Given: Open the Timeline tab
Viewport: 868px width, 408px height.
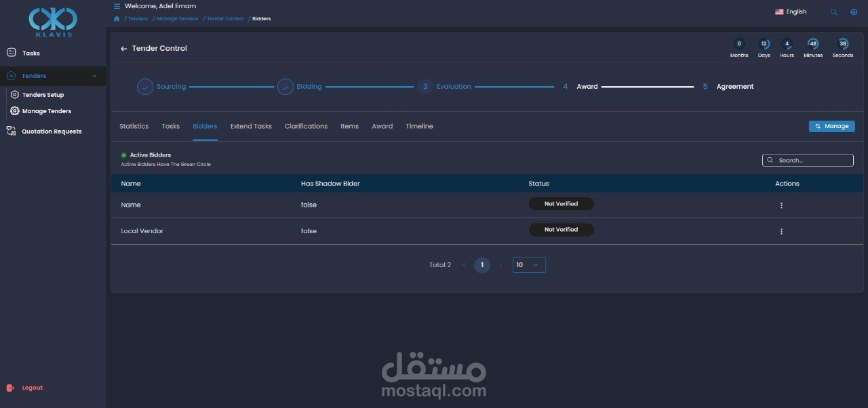Looking at the screenshot, I should point(420,126).
